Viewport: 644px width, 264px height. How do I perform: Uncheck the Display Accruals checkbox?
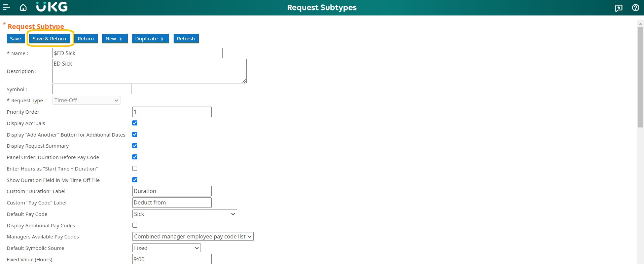pyautogui.click(x=135, y=123)
